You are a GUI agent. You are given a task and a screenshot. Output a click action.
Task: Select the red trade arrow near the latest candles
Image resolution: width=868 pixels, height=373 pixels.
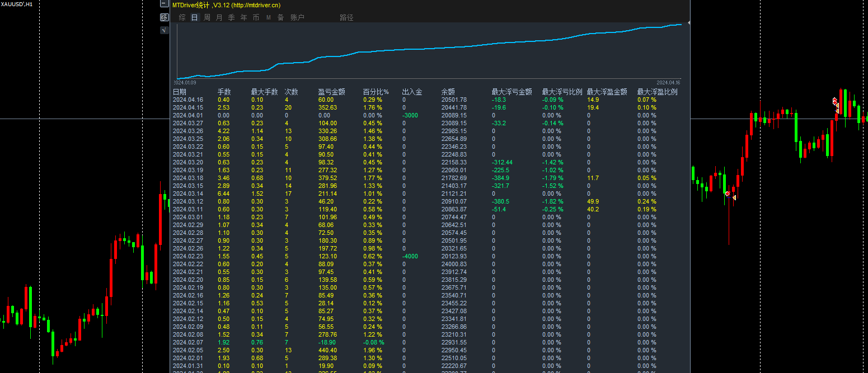[834, 102]
